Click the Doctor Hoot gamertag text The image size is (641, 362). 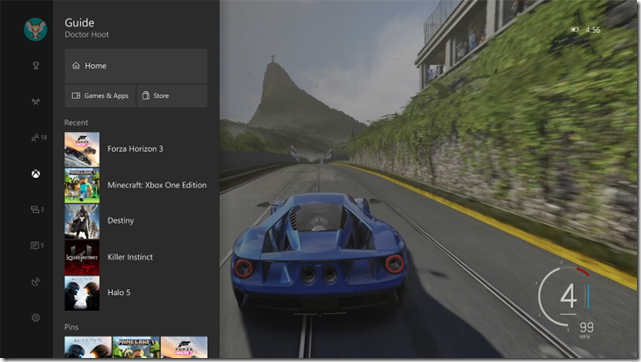point(87,35)
